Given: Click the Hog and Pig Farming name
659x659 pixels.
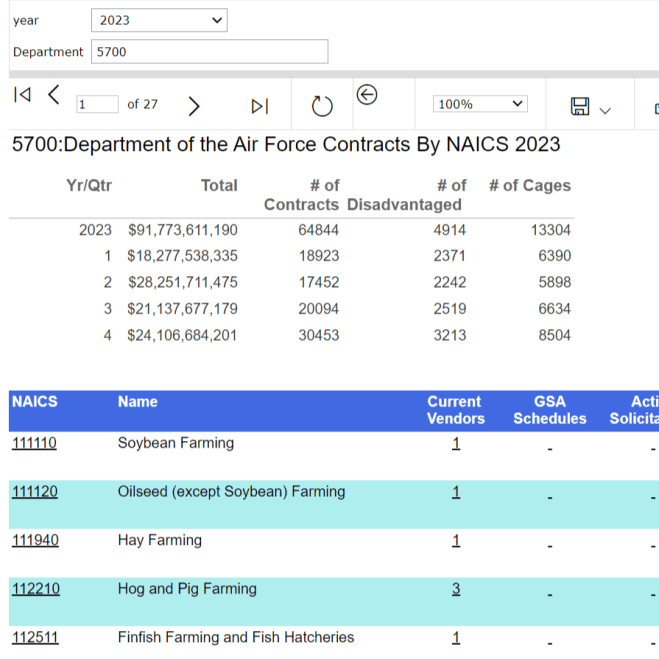Looking at the screenshot, I should pos(187,589).
